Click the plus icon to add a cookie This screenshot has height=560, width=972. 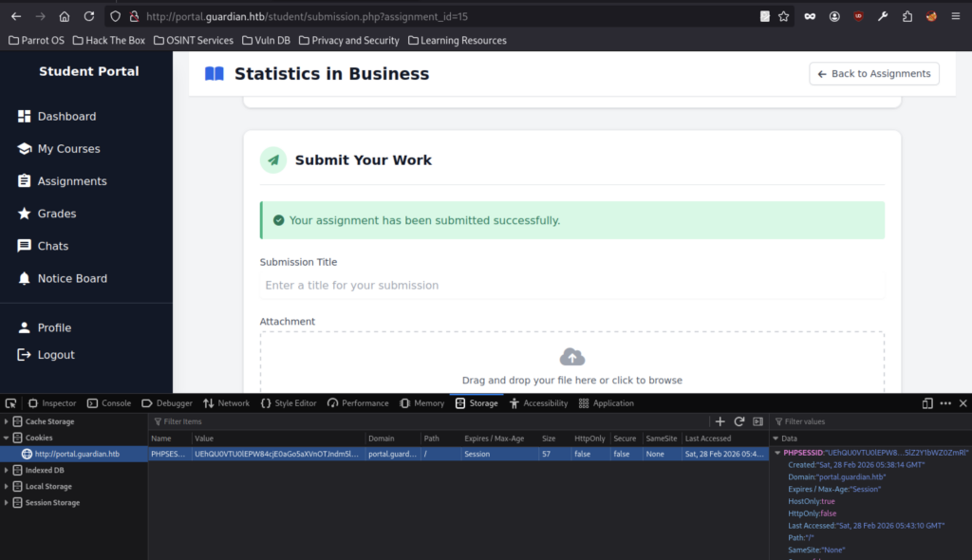click(720, 421)
